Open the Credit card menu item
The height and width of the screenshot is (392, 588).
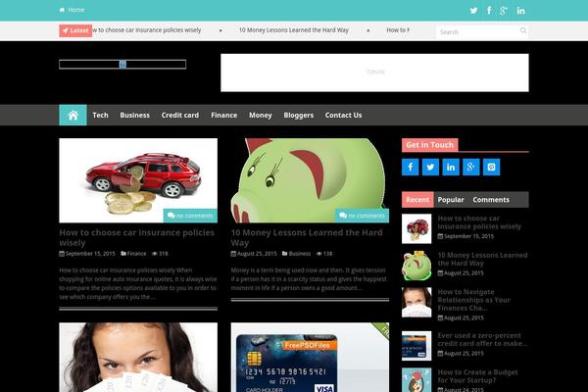click(x=180, y=116)
